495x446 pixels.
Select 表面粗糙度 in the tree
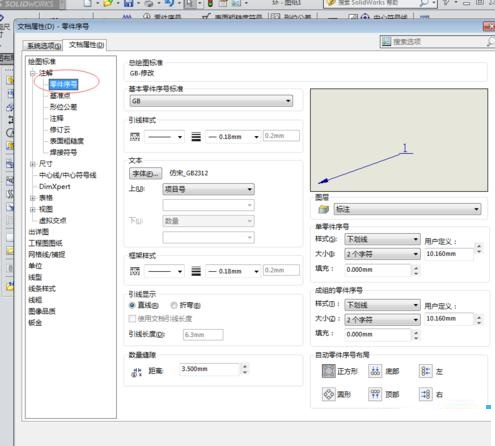click(67, 141)
